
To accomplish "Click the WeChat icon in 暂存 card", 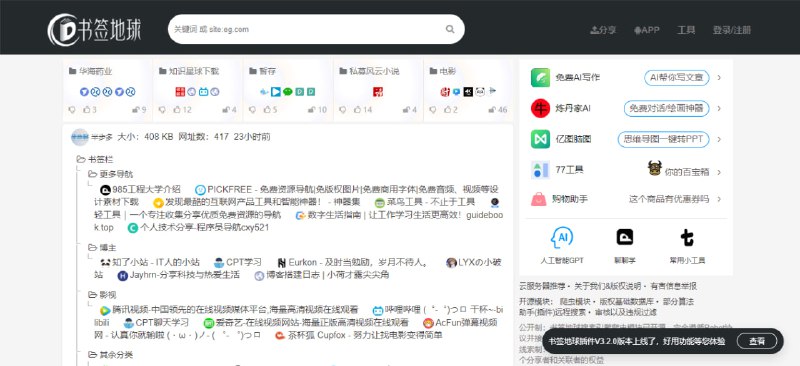I will [x=288, y=92].
